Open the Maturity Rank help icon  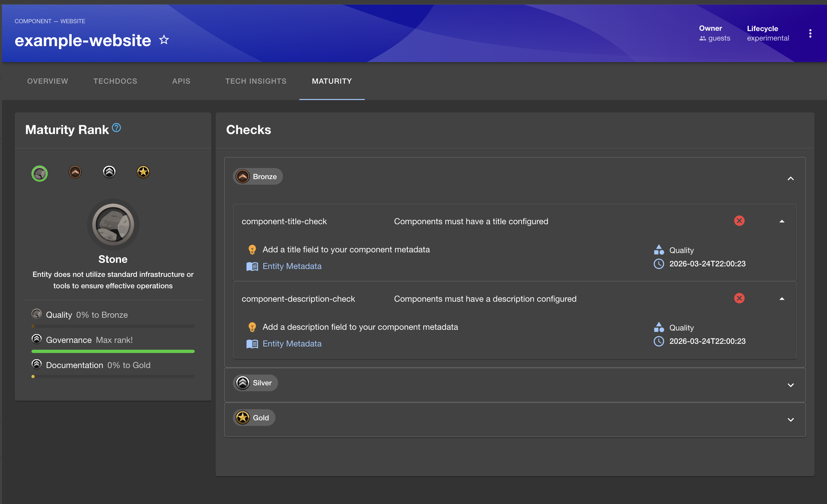[115, 127]
